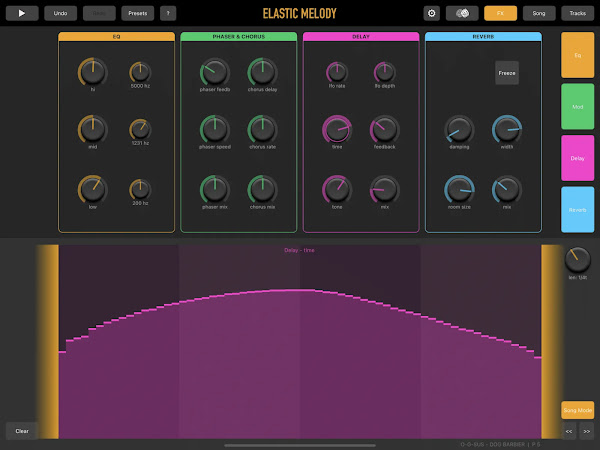This screenshot has width=600, height=450.
Task: Switch to the Tracks view
Action: click(x=578, y=13)
